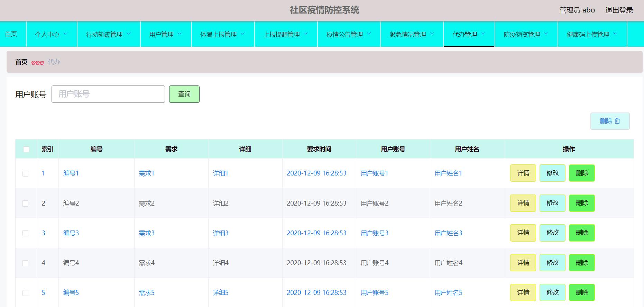The height and width of the screenshot is (307, 644).
Task: Click 修改 for row 编号1
Action: [x=552, y=173]
